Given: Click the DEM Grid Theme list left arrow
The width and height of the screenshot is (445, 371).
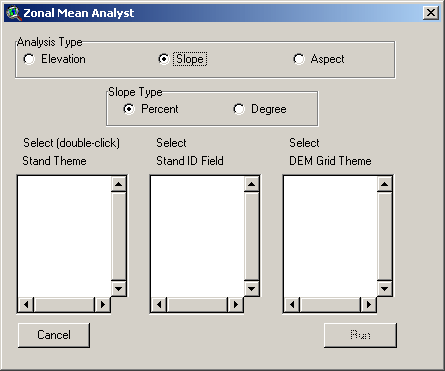Looking at the screenshot, I should [292, 304].
